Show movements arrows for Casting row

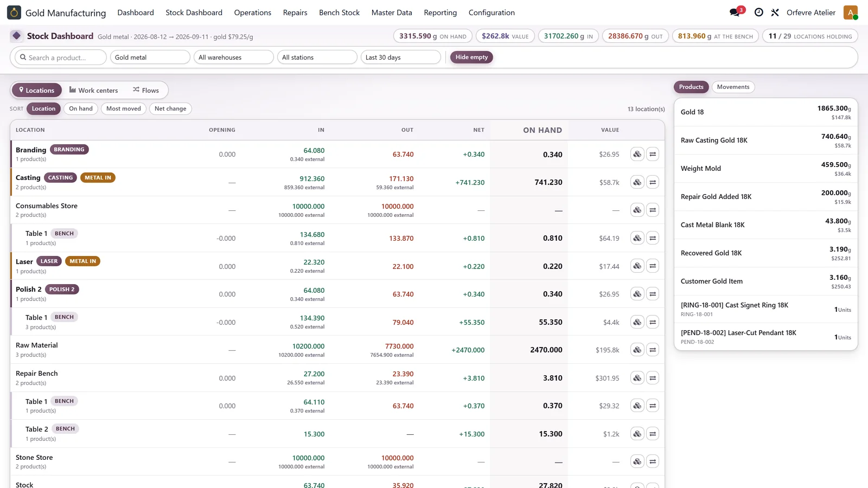pyautogui.click(x=653, y=182)
